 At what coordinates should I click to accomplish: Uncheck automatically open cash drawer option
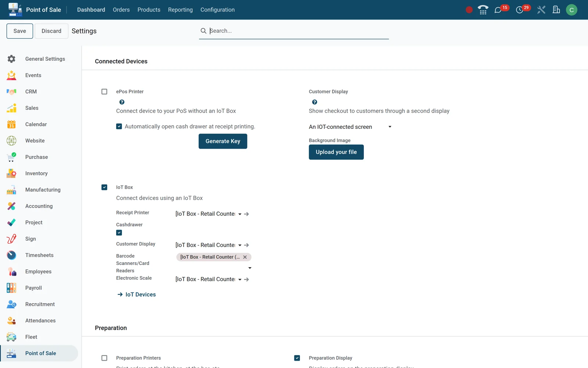119,126
